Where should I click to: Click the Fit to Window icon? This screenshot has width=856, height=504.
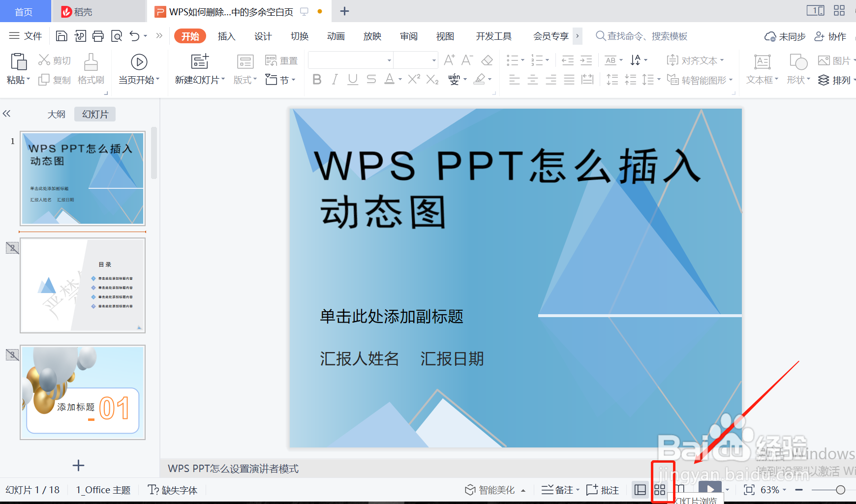749,490
